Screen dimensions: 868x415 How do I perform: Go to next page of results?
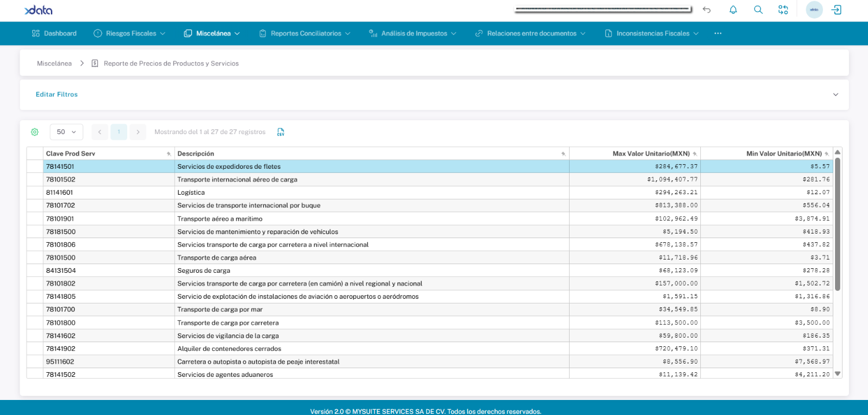click(138, 132)
